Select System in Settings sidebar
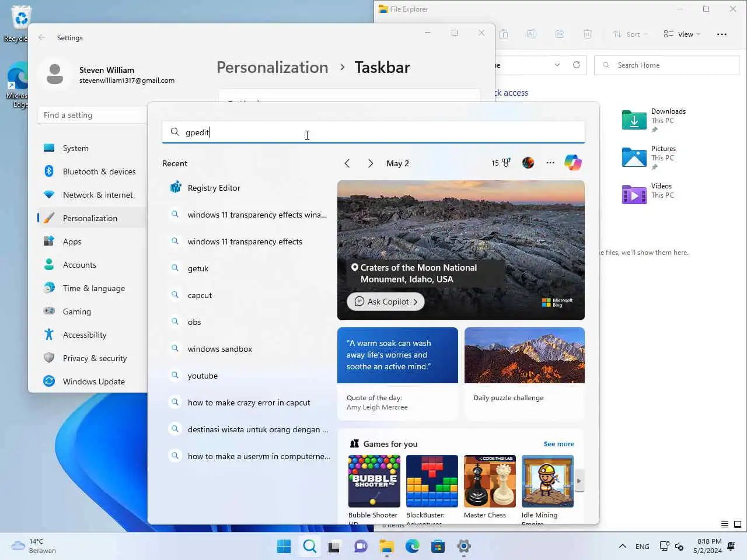 pyautogui.click(x=92, y=148)
